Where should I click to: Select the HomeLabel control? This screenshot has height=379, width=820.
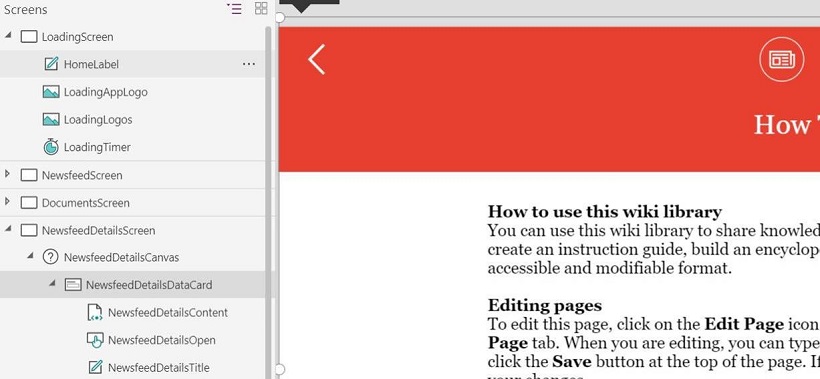coord(81,64)
